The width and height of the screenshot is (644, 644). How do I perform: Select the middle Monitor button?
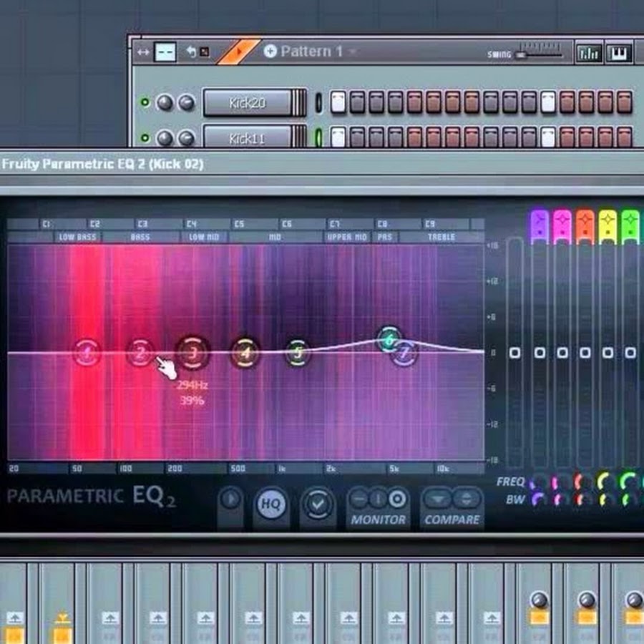[377, 499]
